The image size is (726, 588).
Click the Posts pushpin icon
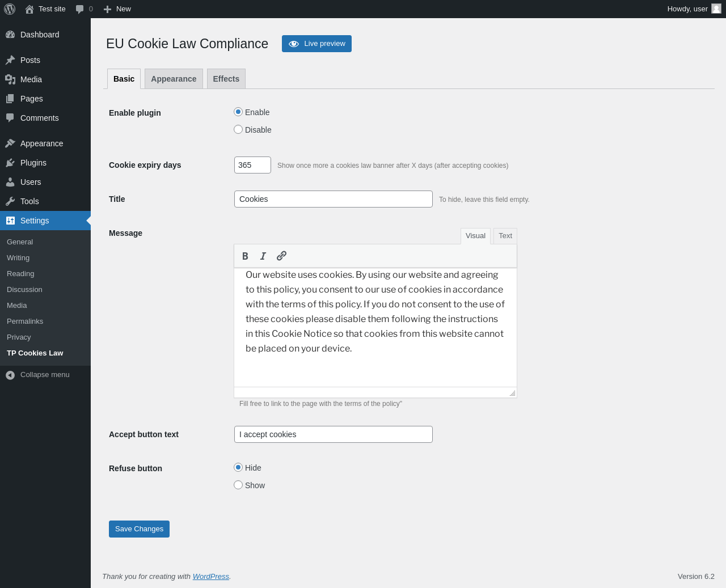click(x=10, y=60)
